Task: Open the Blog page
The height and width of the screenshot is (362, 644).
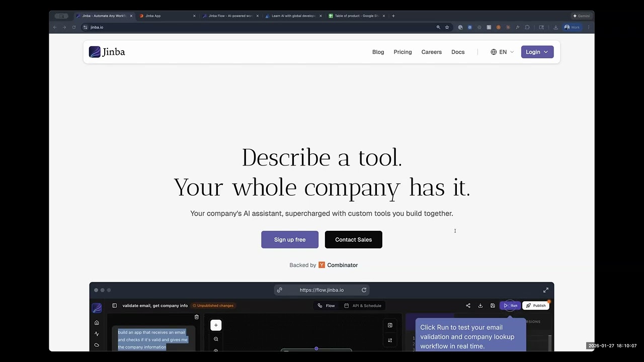Action: click(x=378, y=52)
